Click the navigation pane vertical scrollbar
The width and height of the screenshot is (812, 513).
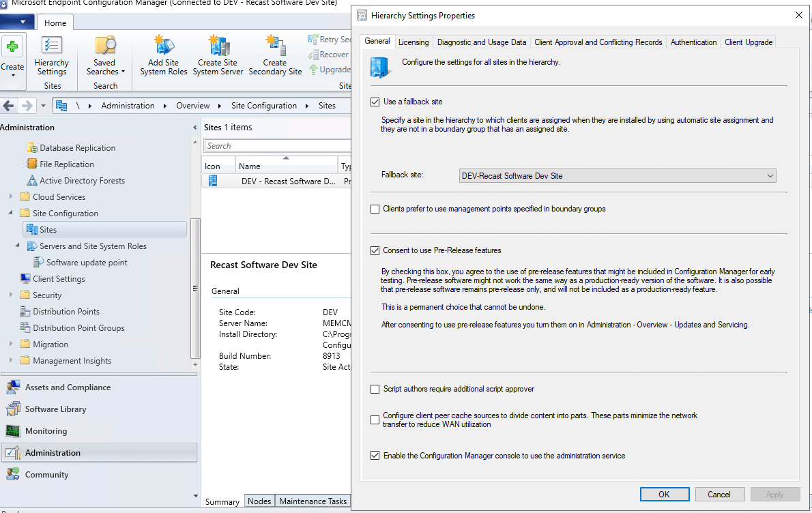(196, 287)
